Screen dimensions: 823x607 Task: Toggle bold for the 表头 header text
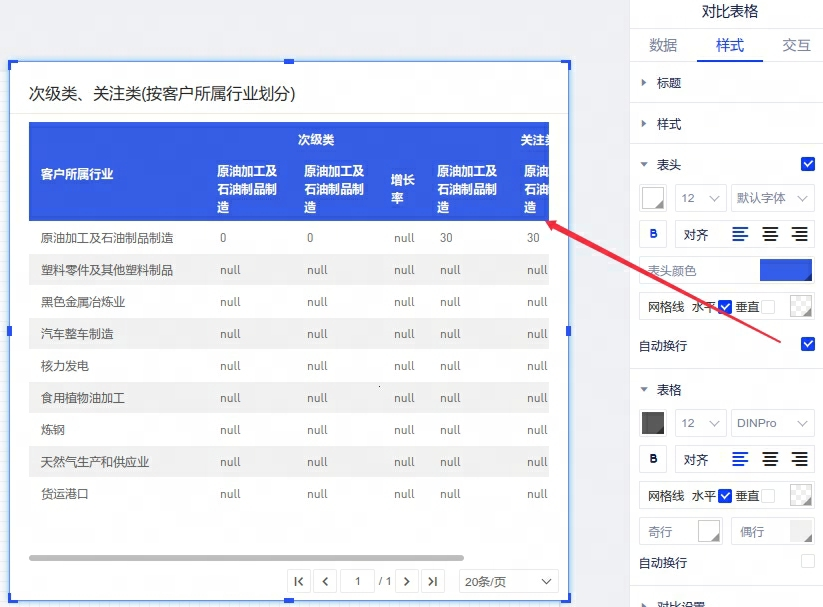654,234
